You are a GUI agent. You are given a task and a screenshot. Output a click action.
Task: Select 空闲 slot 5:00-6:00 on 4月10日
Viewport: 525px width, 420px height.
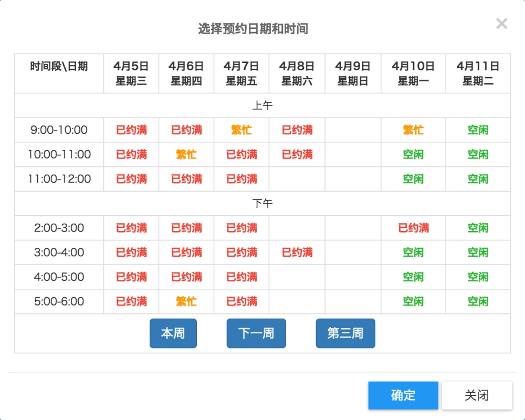pyautogui.click(x=413, y=301)
